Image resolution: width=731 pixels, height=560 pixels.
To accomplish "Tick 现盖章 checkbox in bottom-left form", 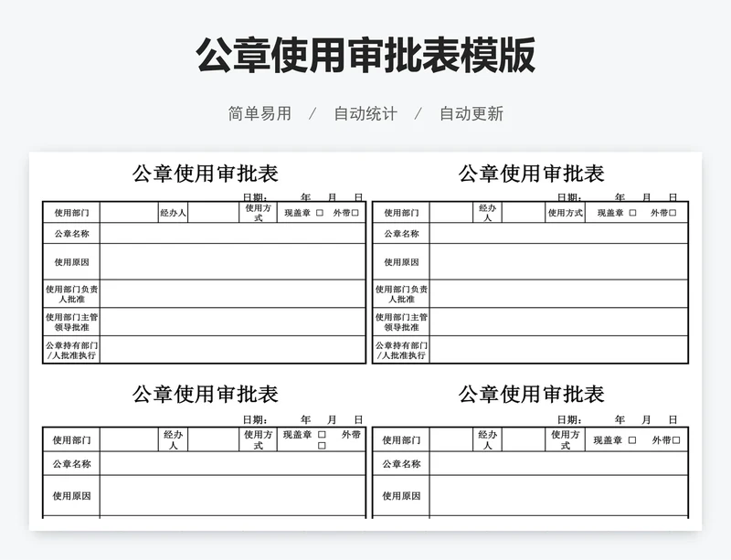I will click(322, 434).
